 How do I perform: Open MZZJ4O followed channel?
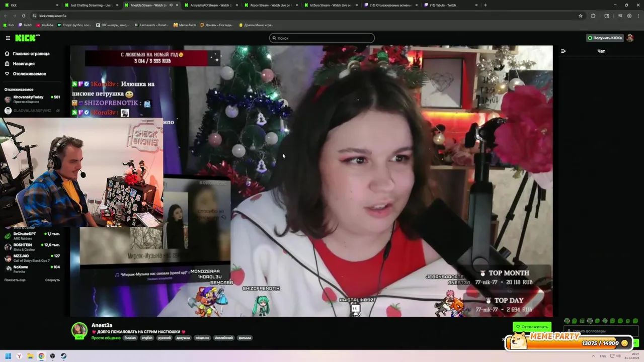click(x=31, y=258)
